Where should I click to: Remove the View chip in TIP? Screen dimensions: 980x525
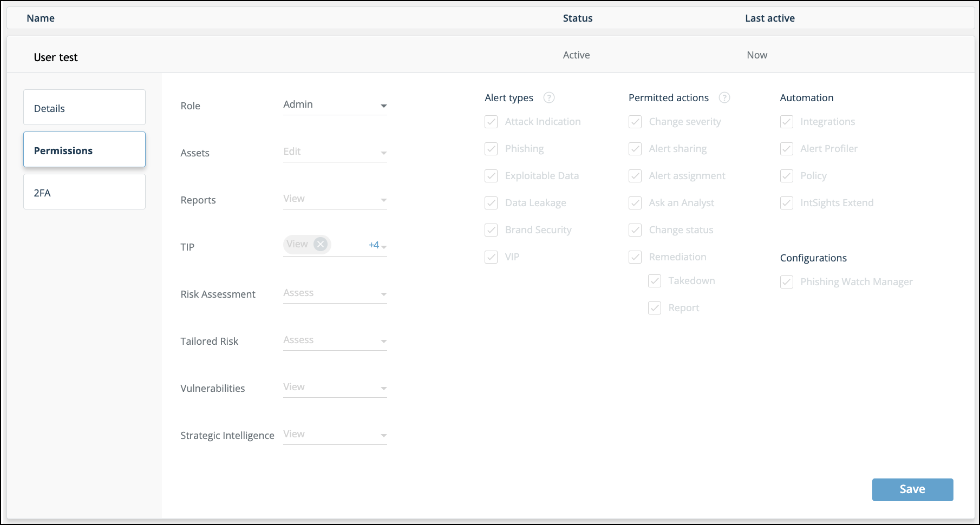(321, 244)
